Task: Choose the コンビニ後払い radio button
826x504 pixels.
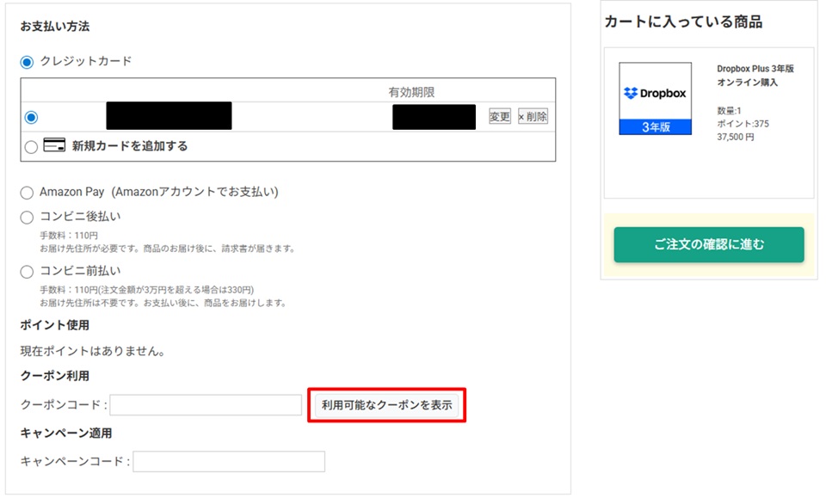Action: (x=27, y=217)
